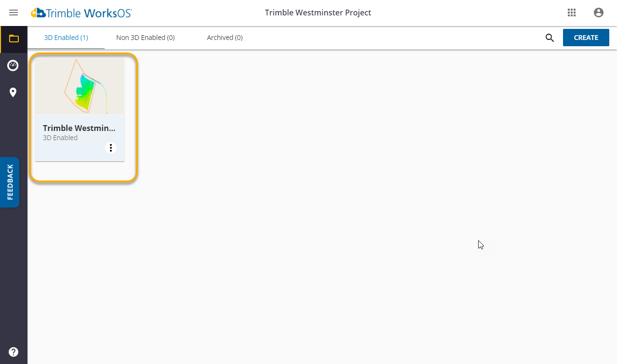Open the Trimble Westmin... project card title
Viewport: 617px width, 364px height.
pyautogui.click(x=79, y=128)
